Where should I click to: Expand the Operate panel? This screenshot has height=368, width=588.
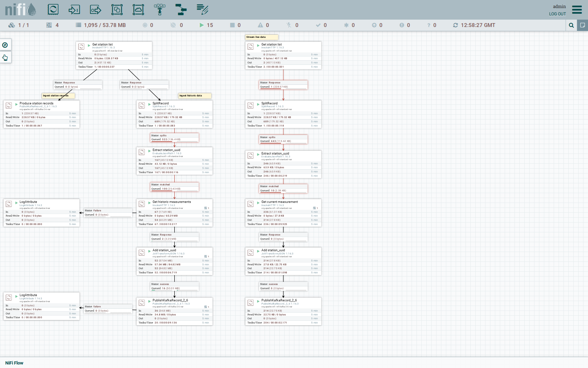tap(5, 57)
